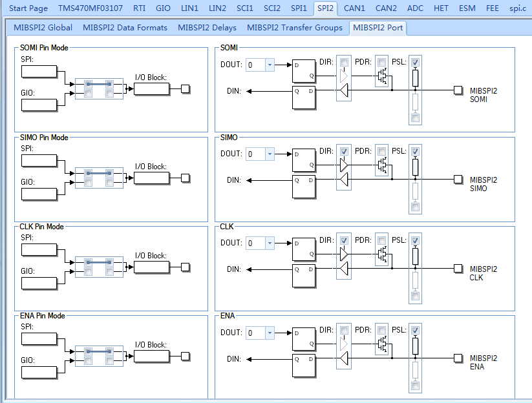532x403 pixels.
Task: Toggle the SOMI PDR checkbox
Action: [x=381, y=63]
